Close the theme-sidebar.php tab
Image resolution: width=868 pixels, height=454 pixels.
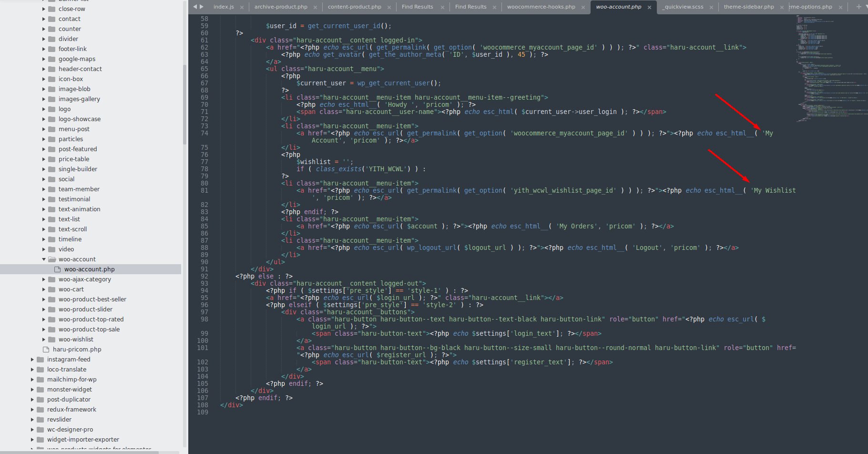coord(782,7)
